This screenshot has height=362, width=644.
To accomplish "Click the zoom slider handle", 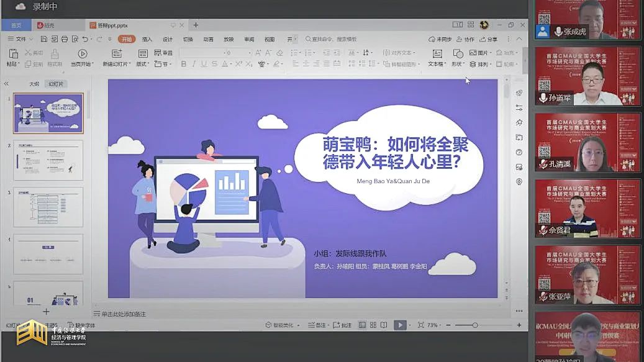I will tap(475, 325).
